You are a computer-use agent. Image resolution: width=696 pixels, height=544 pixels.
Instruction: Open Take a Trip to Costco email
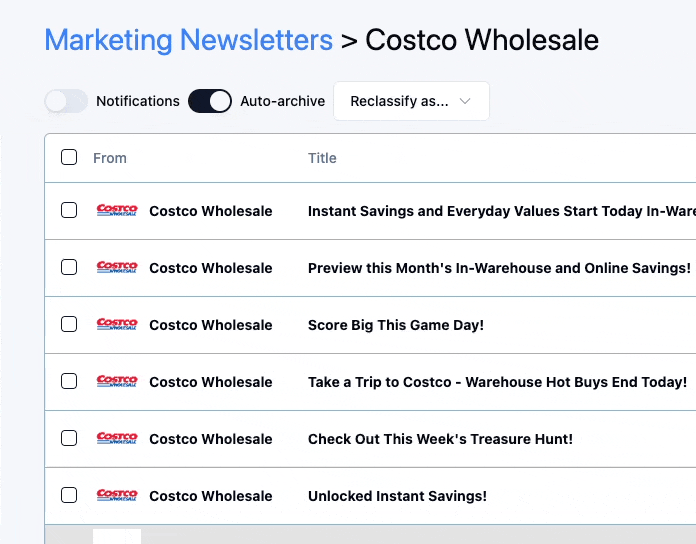[498, 382]
